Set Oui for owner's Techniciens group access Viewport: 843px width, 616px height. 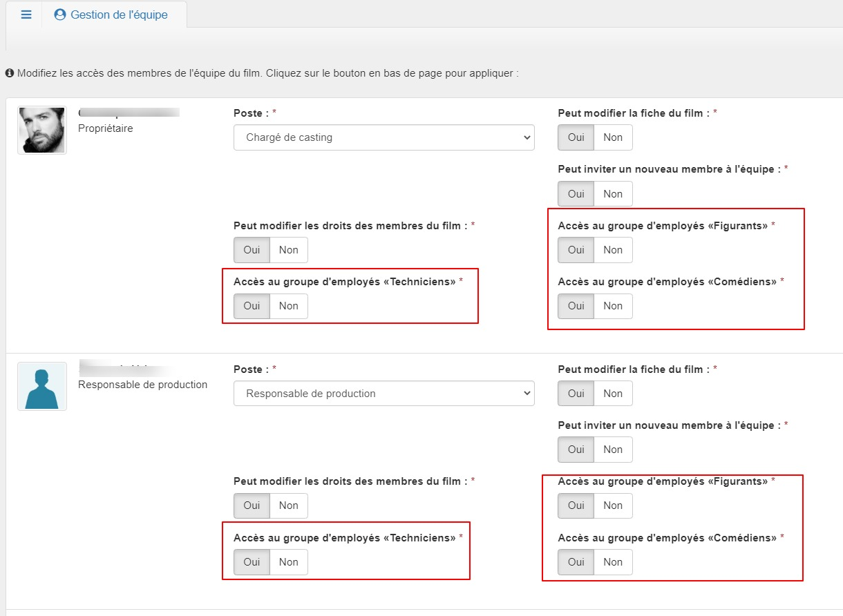pyautogui.click(x=252, y=306)
